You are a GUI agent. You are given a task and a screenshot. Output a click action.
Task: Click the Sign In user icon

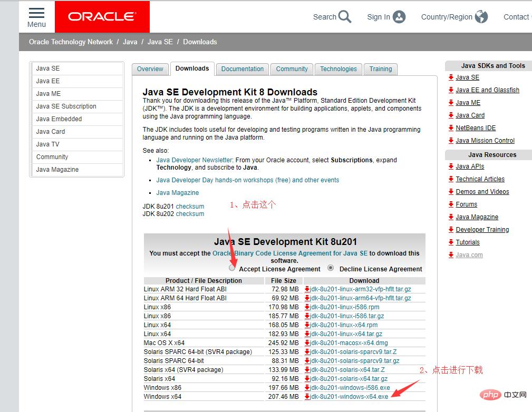(399, 17)
